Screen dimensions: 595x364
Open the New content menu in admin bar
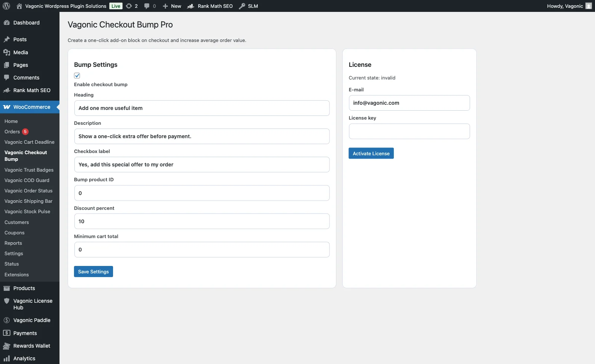tap(172, 6)
